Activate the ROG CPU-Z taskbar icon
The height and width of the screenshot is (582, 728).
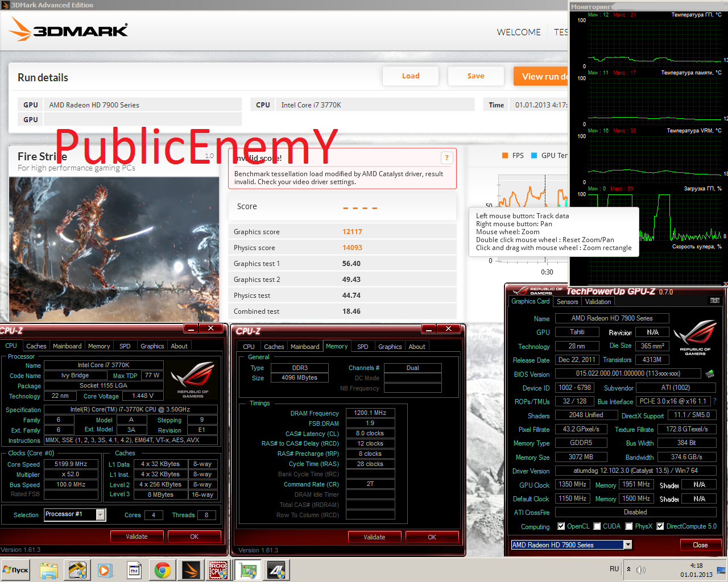point(219,570)
